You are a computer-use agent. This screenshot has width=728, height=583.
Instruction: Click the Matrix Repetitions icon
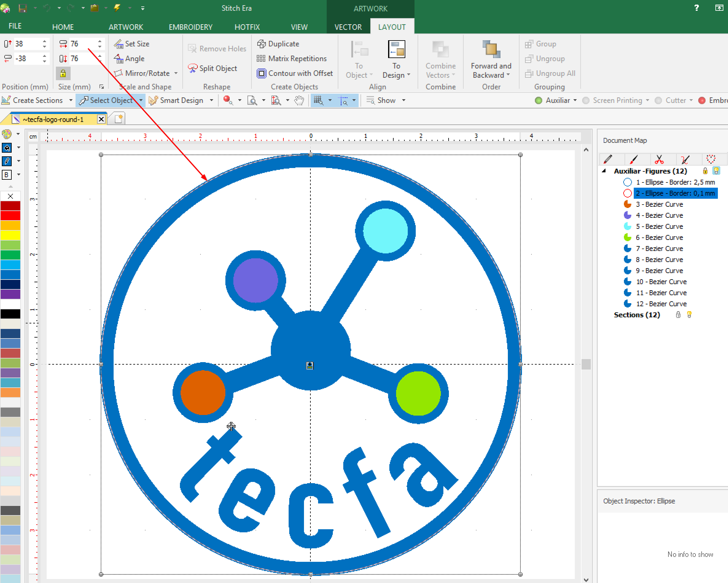click(261, 58)
